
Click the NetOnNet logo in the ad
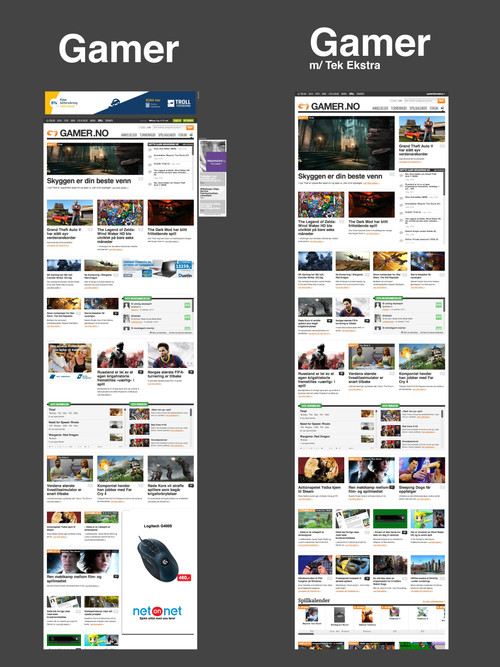(157, 611)
